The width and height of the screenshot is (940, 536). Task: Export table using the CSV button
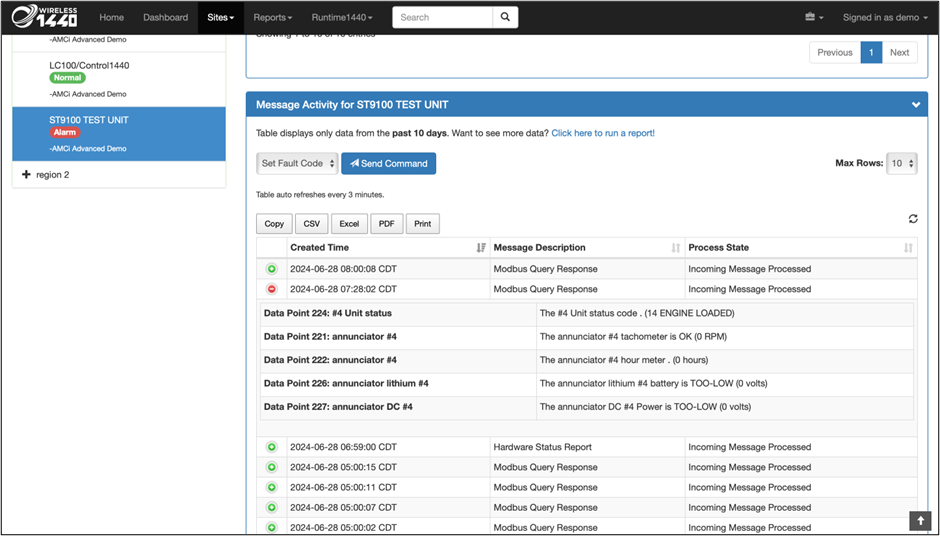(x=311, y=224)
